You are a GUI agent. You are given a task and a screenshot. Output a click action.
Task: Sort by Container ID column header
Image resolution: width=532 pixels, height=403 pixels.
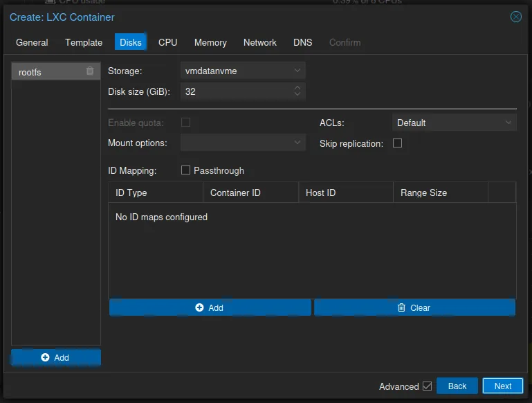[250, 192]
